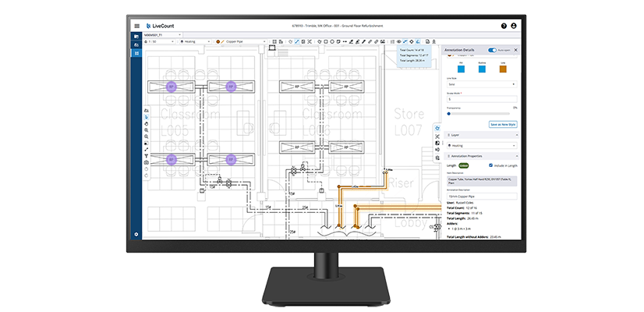Viewport: 644px width, 312px height.
Task: Open the Copper Pipe style dropdown
Action: point(241,41)
